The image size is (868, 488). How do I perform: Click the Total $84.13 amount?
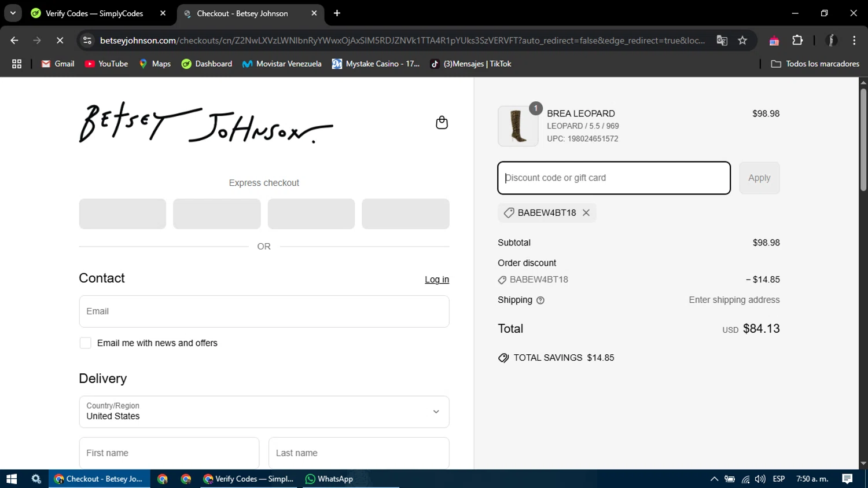point(761,329)
